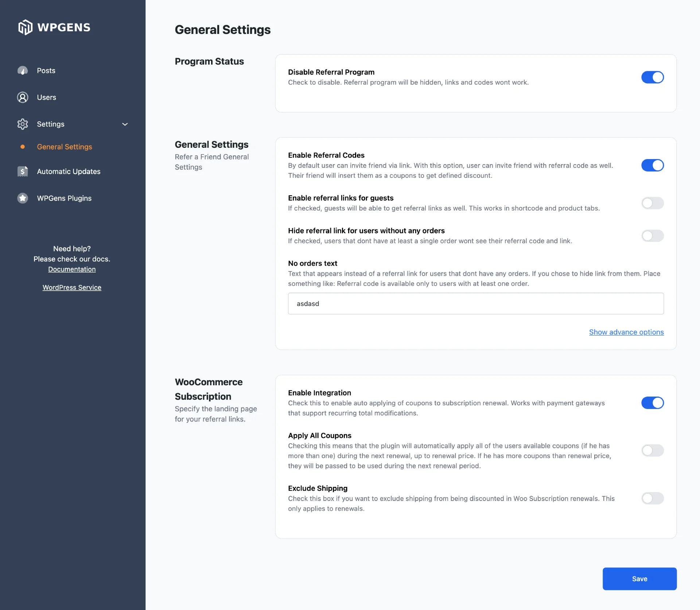
Task: Open the Automatic Updates menu item
Action: pyautogui.click(x=69, y=171)
